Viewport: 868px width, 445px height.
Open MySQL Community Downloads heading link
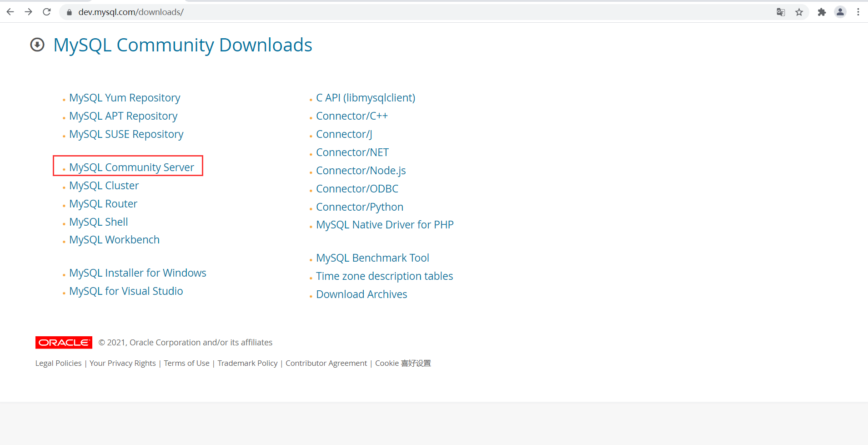coord(183,45)
